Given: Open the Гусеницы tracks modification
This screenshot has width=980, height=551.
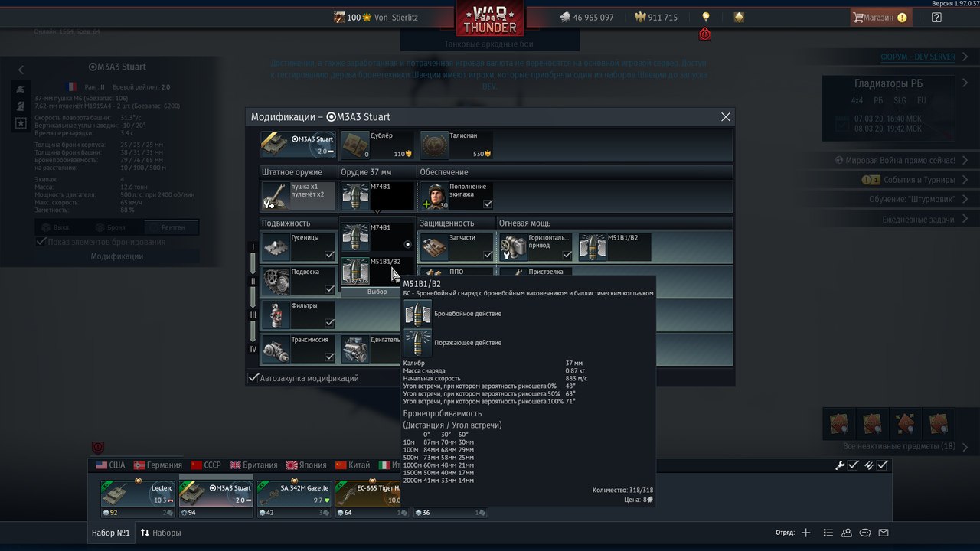Looking at the screenshot, I should click(x=299, y=246).
